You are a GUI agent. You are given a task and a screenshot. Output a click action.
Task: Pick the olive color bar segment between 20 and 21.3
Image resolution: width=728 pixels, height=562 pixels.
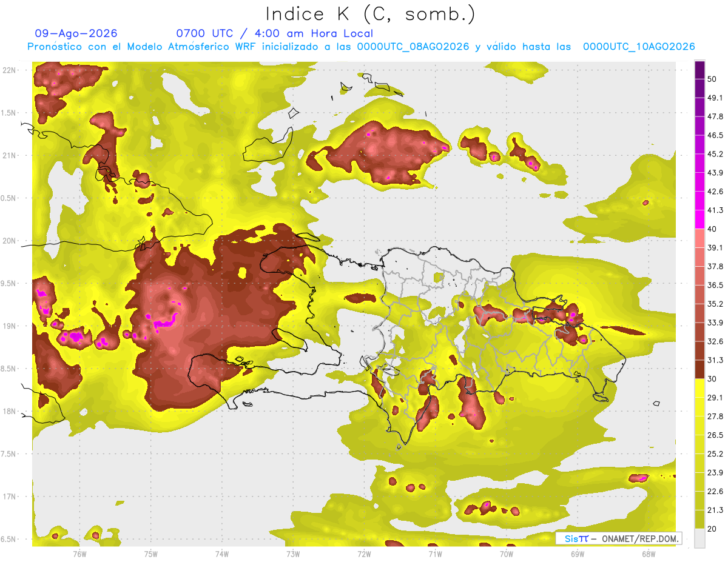(x=700, y=520)
